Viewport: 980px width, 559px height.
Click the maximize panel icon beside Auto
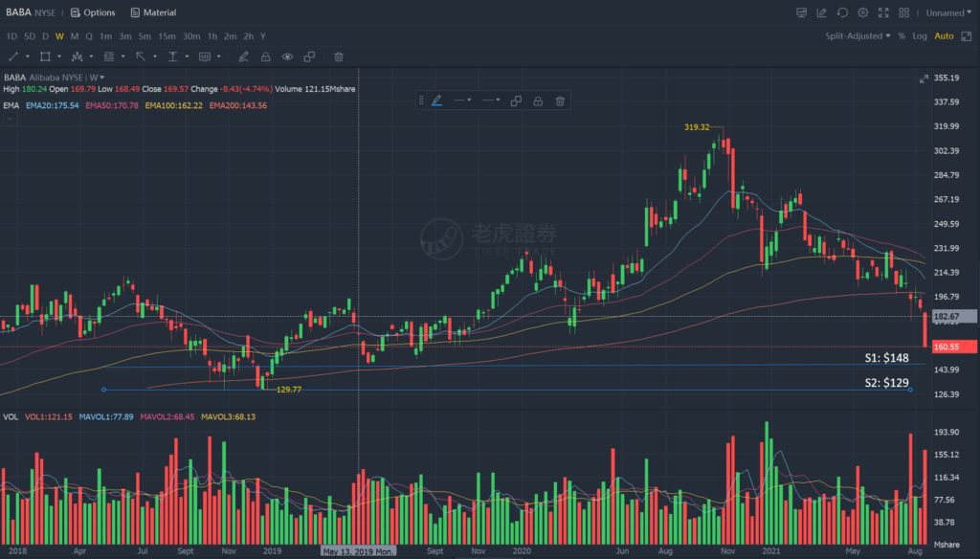(x=967, y=36)
